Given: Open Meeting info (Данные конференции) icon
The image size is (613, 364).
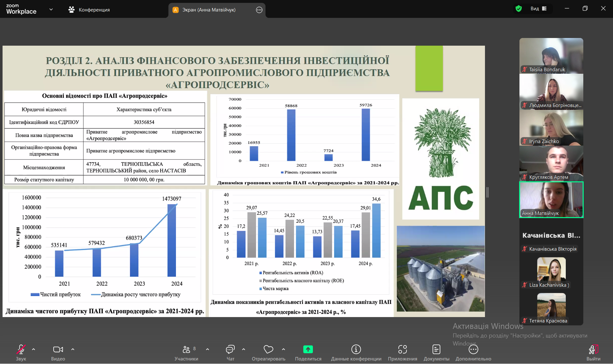Looking at the screenshot, I should (x=356, y=350).
